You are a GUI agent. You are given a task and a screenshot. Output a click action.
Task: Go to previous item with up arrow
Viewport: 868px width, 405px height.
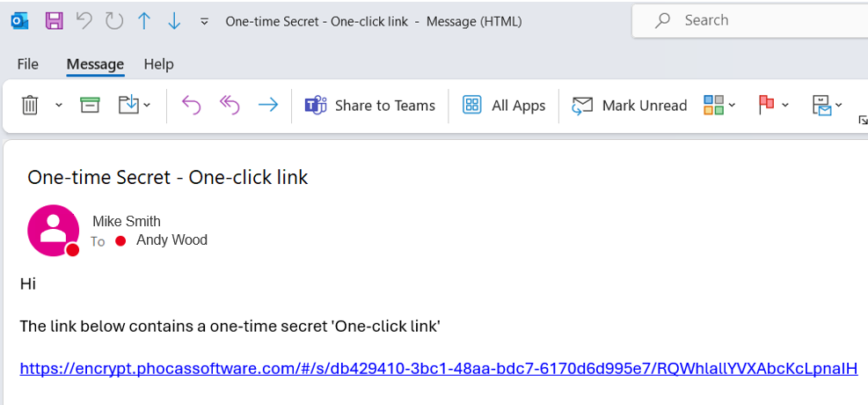[144, 21]
